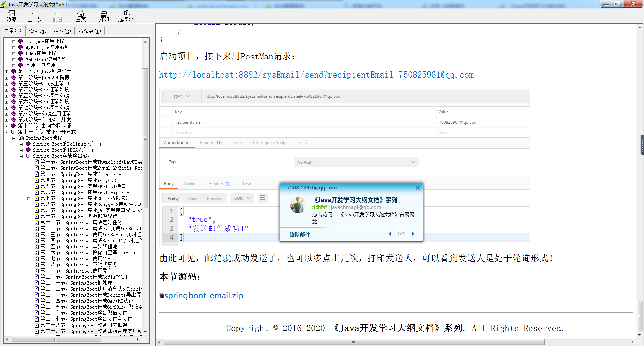The width and height of the screenshot is (644, 346).
Task: Click the open book icon beside SpringBoot教程
Action: point(21,138)
